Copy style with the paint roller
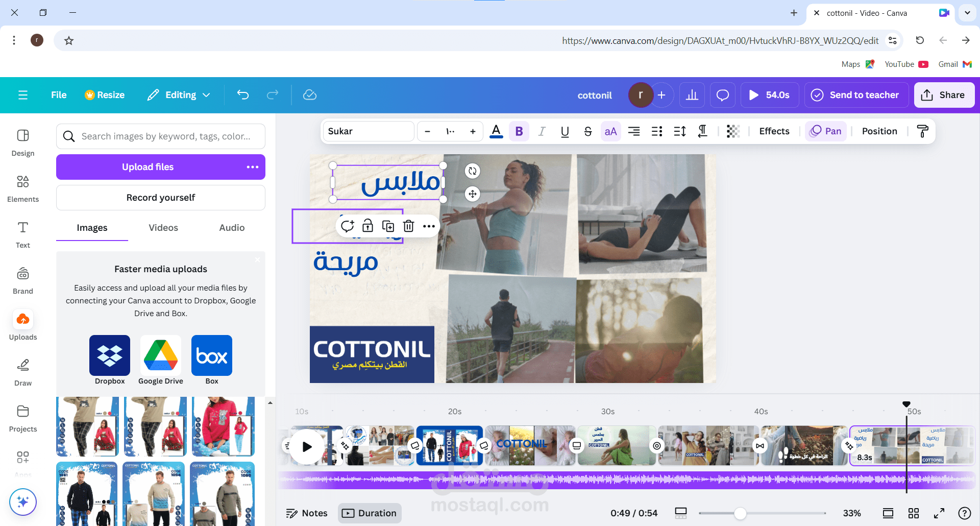The image size is (980, 526). point(922,131)
